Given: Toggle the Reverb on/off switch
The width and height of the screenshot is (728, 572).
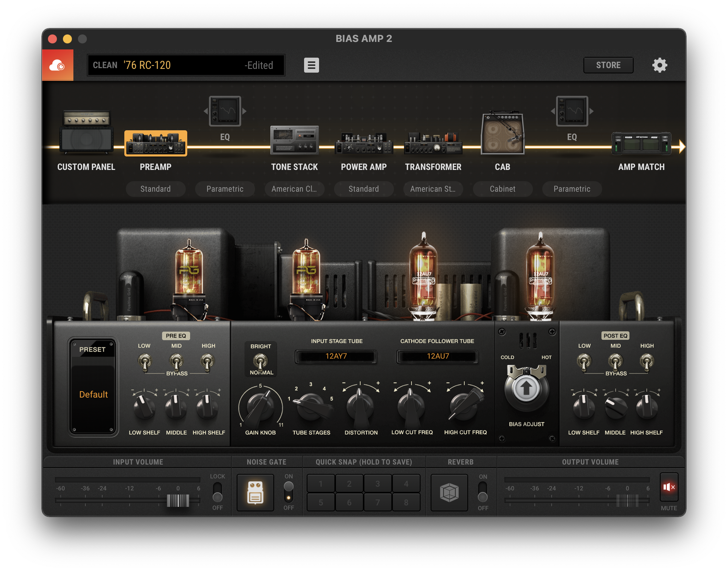Looking at the screenshot, I should click(483, 492).
